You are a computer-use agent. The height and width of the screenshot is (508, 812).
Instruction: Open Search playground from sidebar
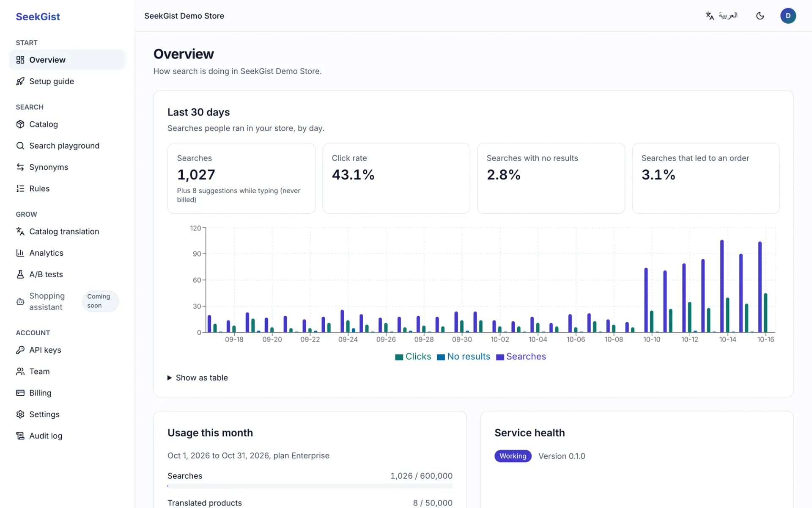coord(67,146)
